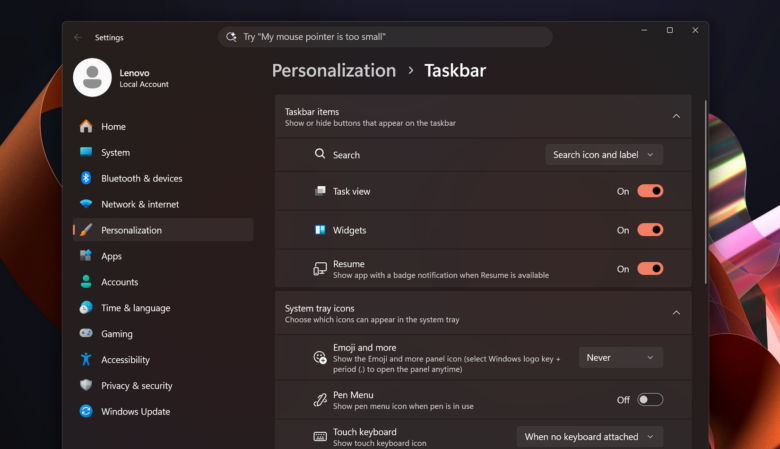This screenshot has height=449, width=780.
Task: Click the vertical scrollbar of the settings page
Action: click(705, 192)
